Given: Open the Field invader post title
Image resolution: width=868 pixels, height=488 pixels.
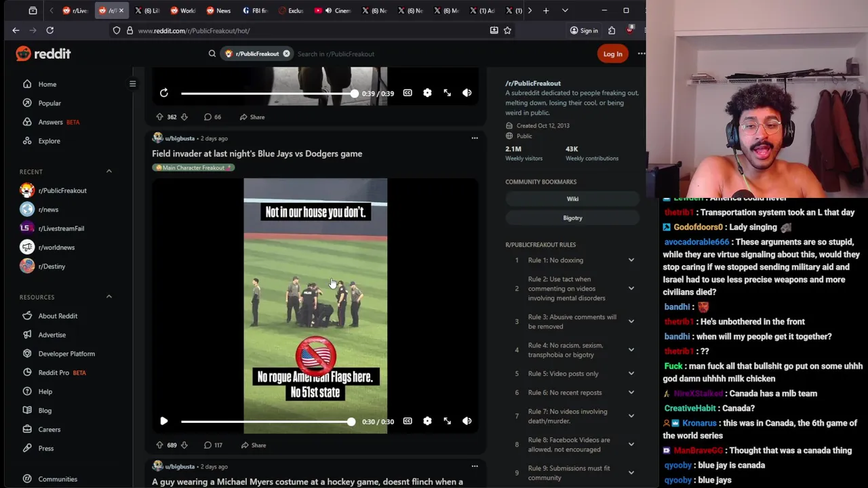Looking at the screenshot, I should [x=257, y=154].
